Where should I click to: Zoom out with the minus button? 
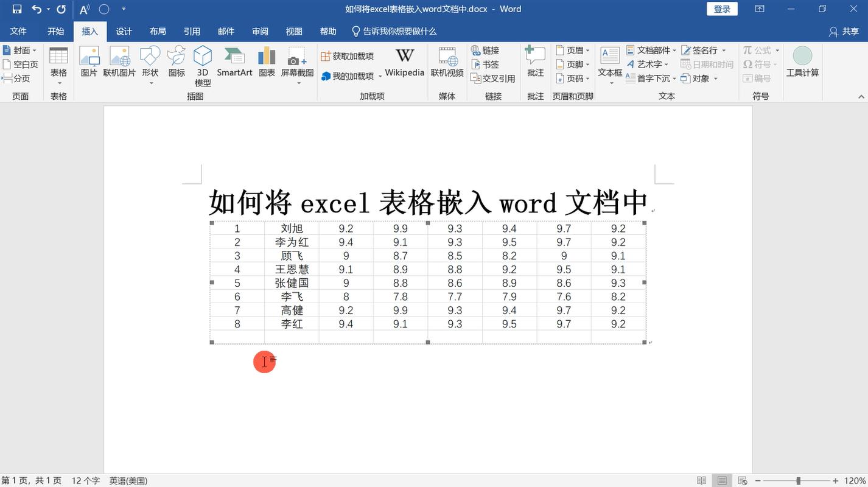[x=758, y=480]
